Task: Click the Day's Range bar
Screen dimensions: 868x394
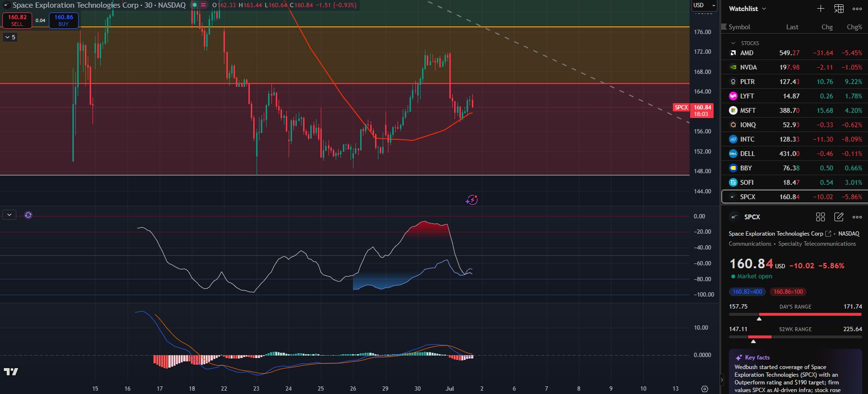Action: (x=795, y=314)
